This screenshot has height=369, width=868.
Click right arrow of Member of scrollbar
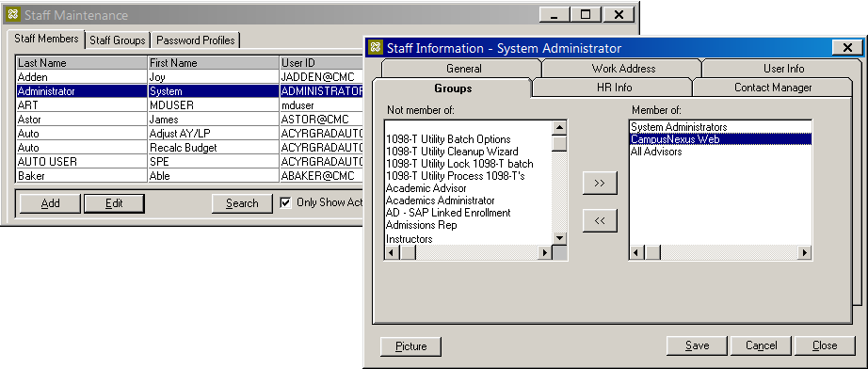point(804,253)
